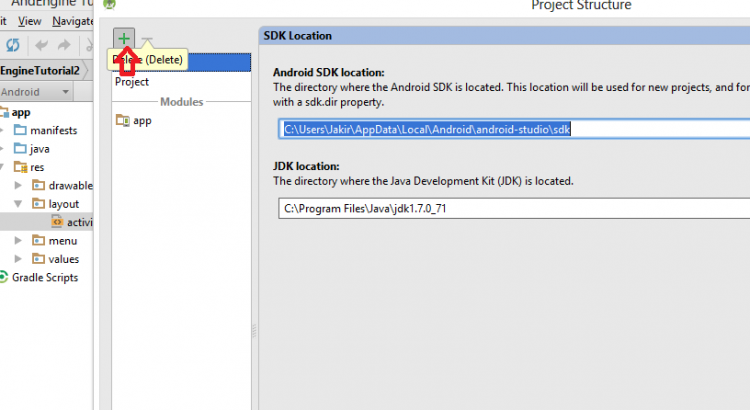Click the Gradle Scripts icon
This screenshot has width=750, height=410.
coord(4,277)
